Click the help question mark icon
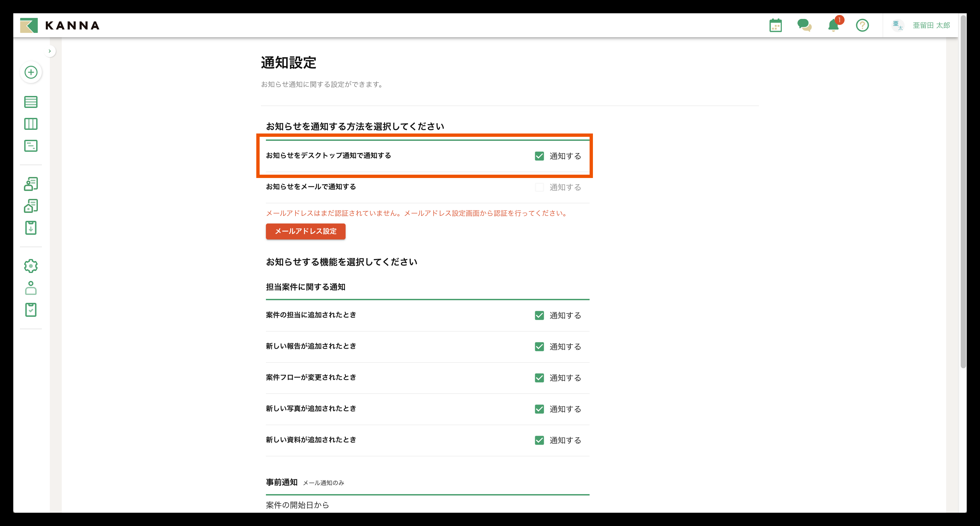 pos(862,26)
